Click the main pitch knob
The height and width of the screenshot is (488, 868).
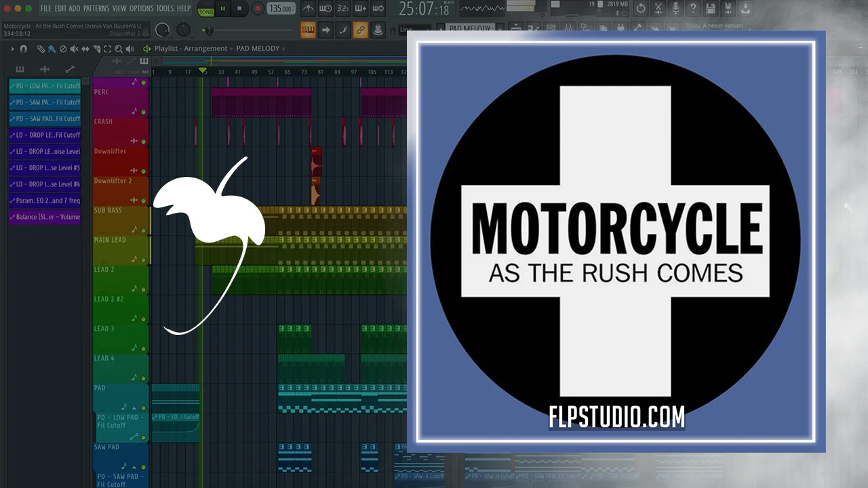[x=184, y=30]
